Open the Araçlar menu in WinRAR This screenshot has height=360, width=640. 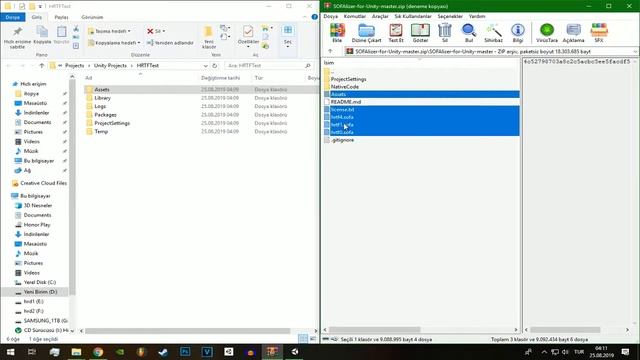pos(380,16)
